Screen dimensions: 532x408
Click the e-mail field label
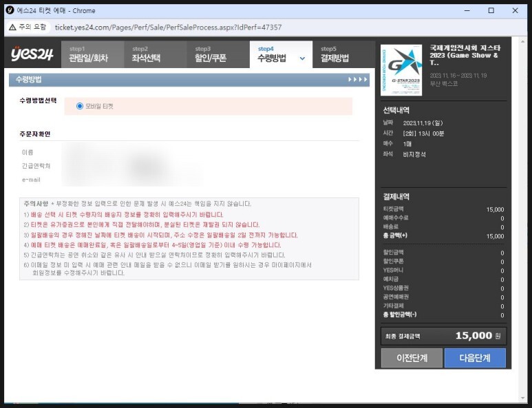(31, 180)
